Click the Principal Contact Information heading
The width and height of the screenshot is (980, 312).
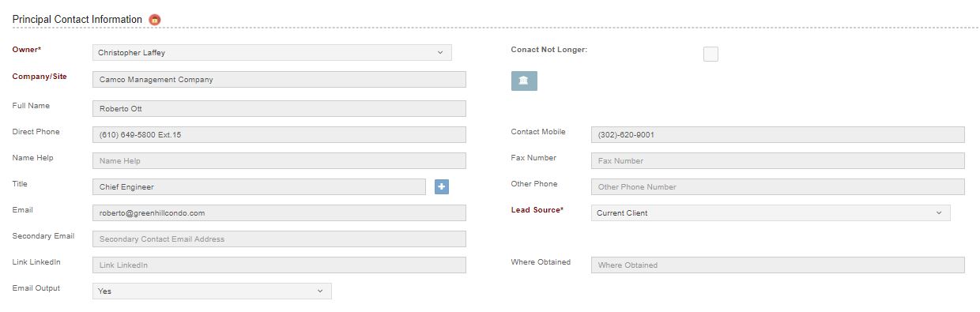[x=77, y=19]
